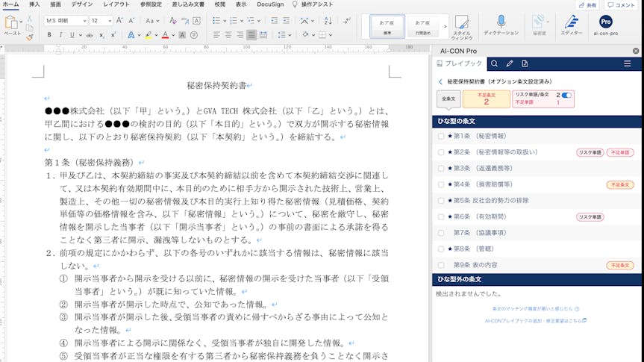Check the 第8条(管轄) checkbox
Image resolution: width=644 pixels, height=362 pixels.
[441, 249]
